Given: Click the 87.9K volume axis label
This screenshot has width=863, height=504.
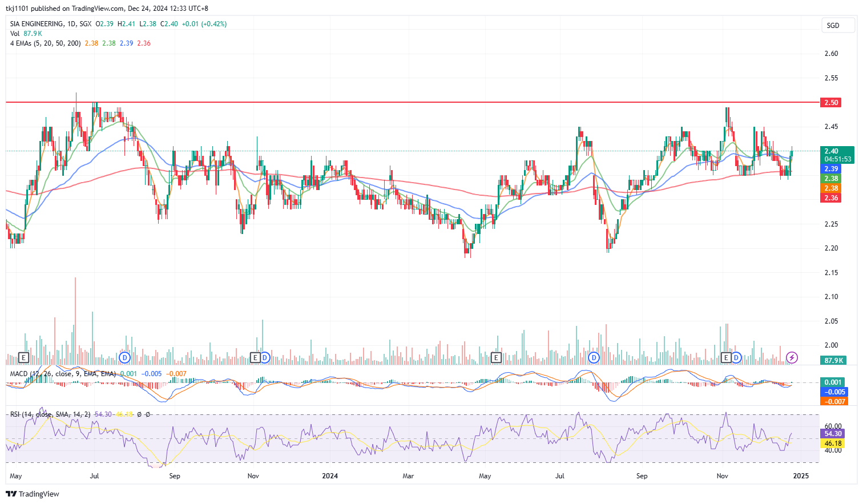Looking at the screenshot, I should click(x=834, y=360).
